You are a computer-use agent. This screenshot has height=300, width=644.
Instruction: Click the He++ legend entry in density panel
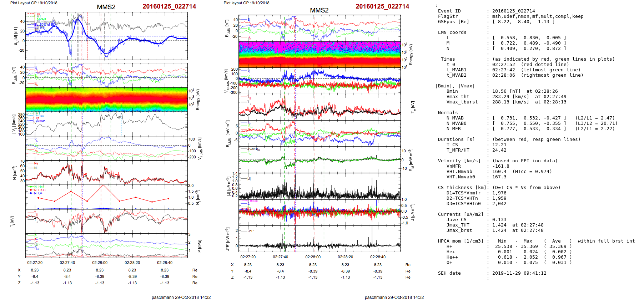point(42,190)
